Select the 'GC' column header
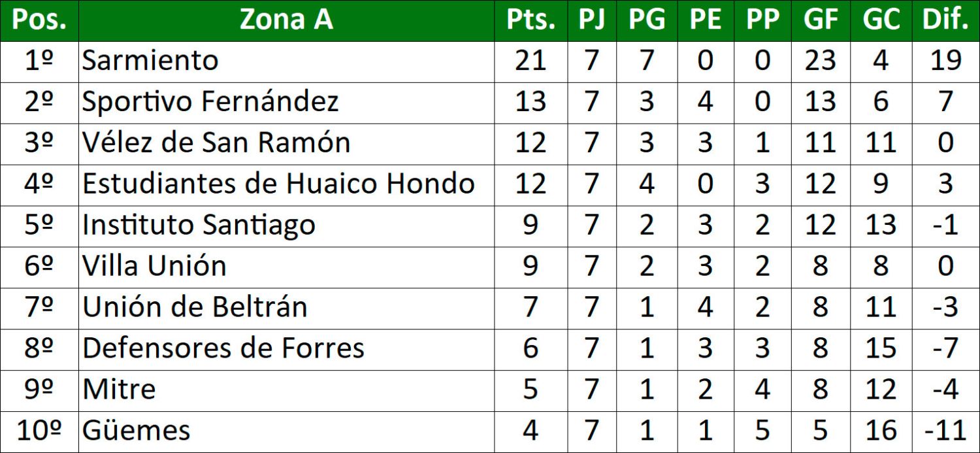The width and height of the screenshot is (980, 453). [881, 20]
